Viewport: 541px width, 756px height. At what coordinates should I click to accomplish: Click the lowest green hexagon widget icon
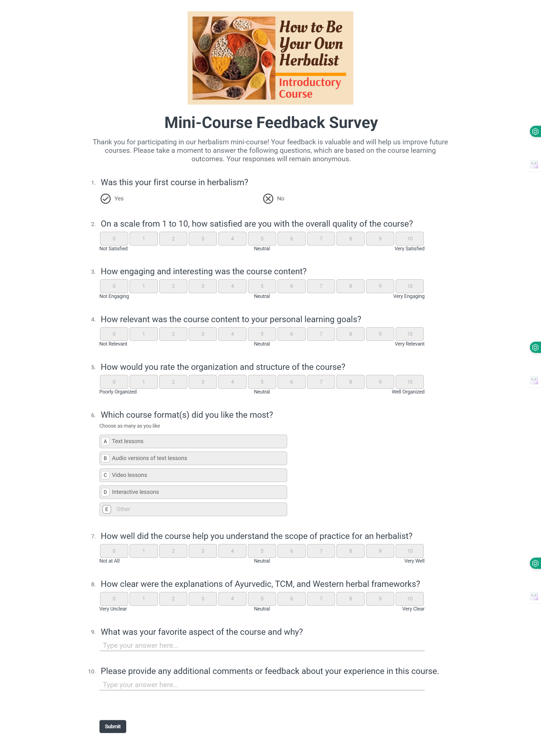point(535,563)
